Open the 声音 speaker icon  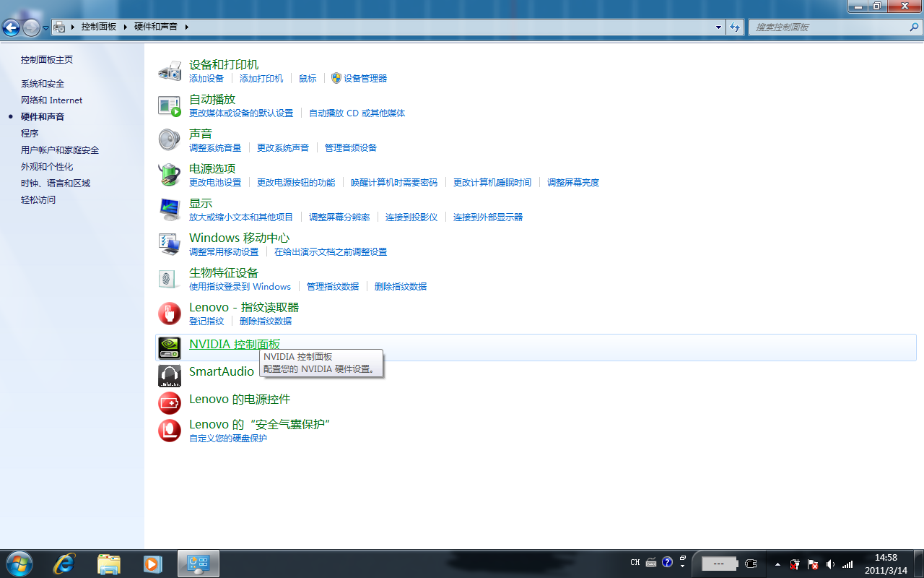[x=170, y=139]
